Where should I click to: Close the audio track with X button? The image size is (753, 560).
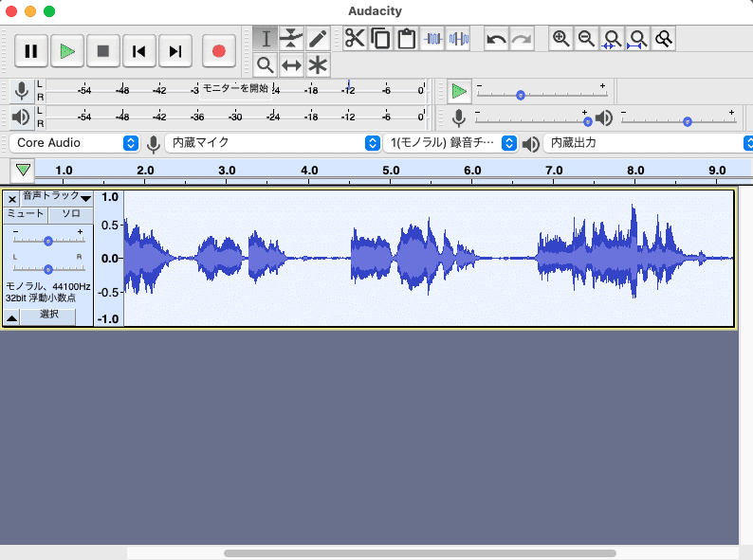12,199
